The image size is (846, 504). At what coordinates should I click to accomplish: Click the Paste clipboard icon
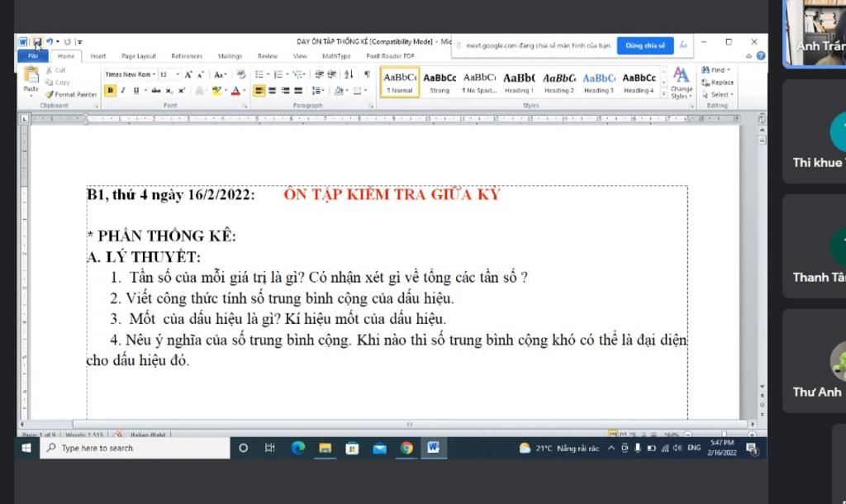tap(31, 75)
